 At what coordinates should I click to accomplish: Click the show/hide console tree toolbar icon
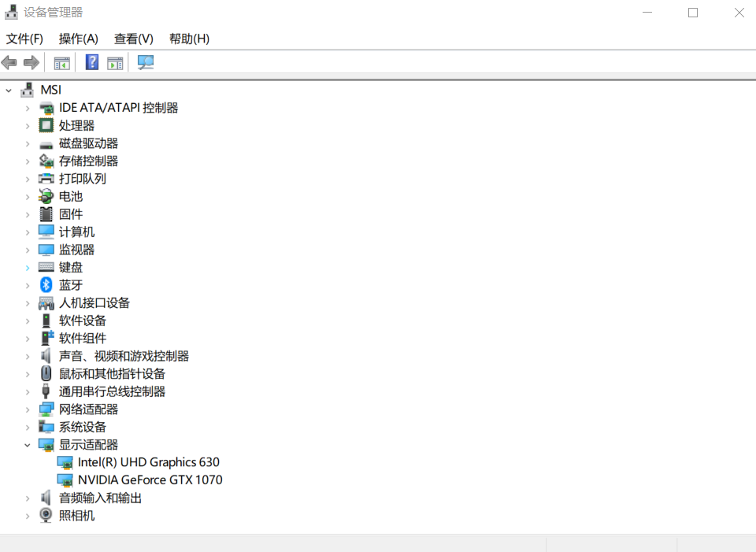coord(61,62)
